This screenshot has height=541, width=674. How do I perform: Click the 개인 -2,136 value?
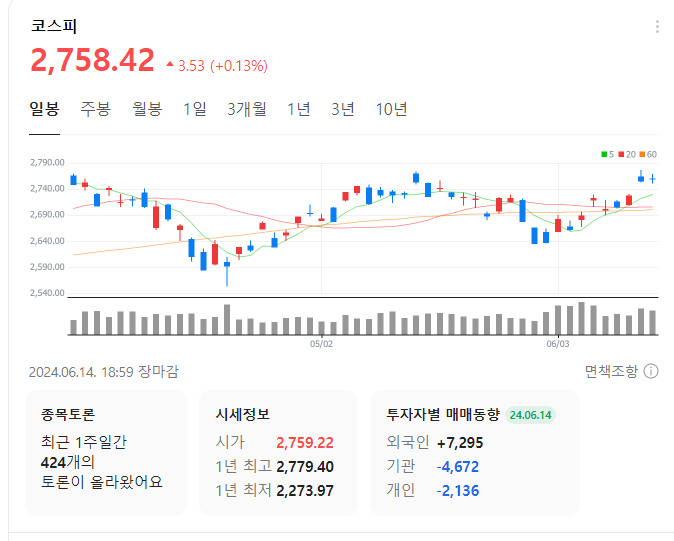(x=457, y=491)
